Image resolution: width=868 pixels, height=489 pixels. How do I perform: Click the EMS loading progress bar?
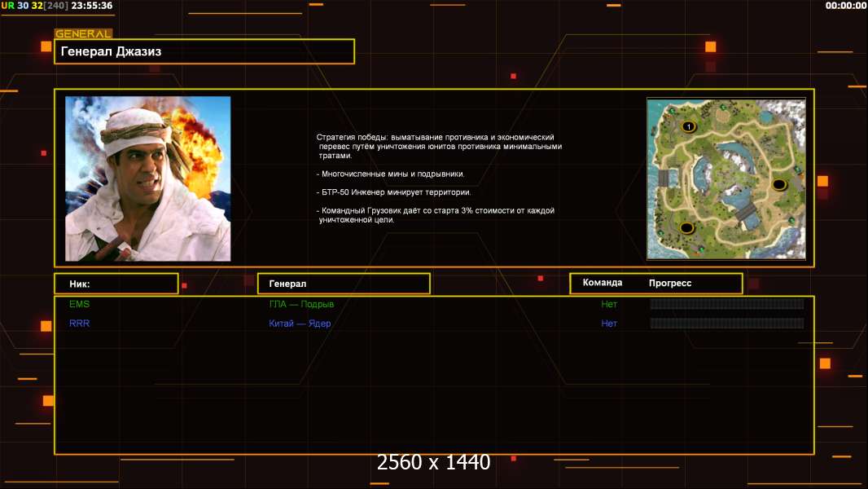coord(726,304)
